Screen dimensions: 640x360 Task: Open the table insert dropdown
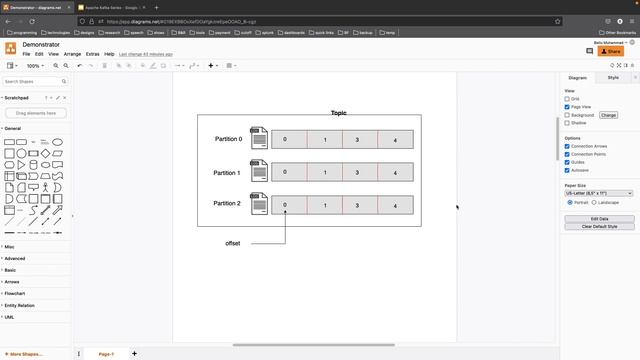tap(231, 65)
